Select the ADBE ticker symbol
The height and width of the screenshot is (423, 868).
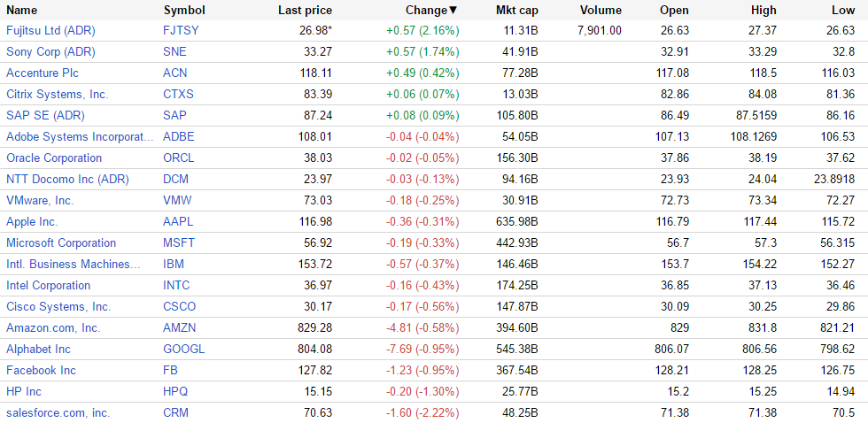click(179, 137)
